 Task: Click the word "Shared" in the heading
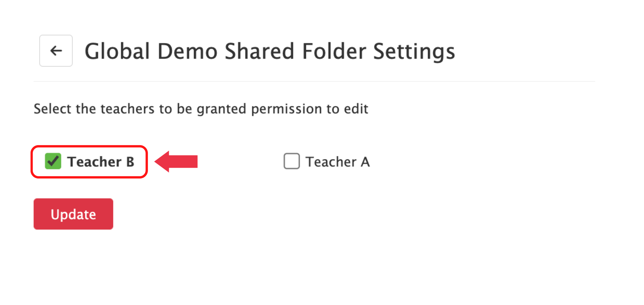point(259,51)
